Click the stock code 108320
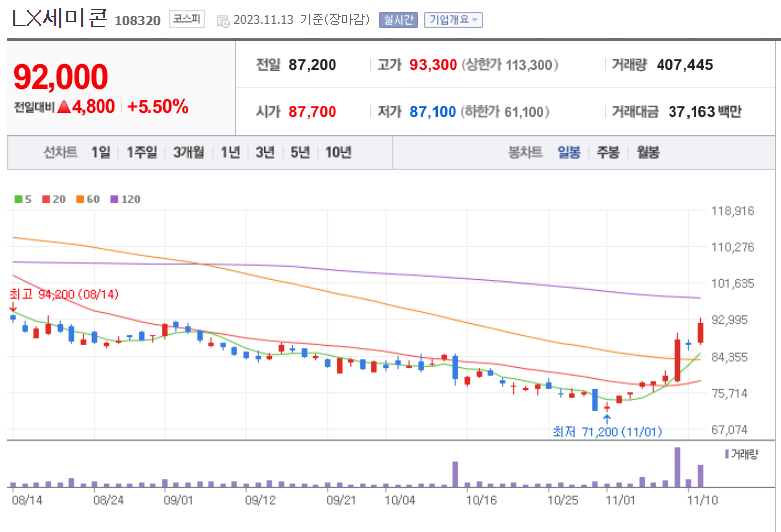The width and height of the screenshot is (781, 532). (x=137, y=20)
